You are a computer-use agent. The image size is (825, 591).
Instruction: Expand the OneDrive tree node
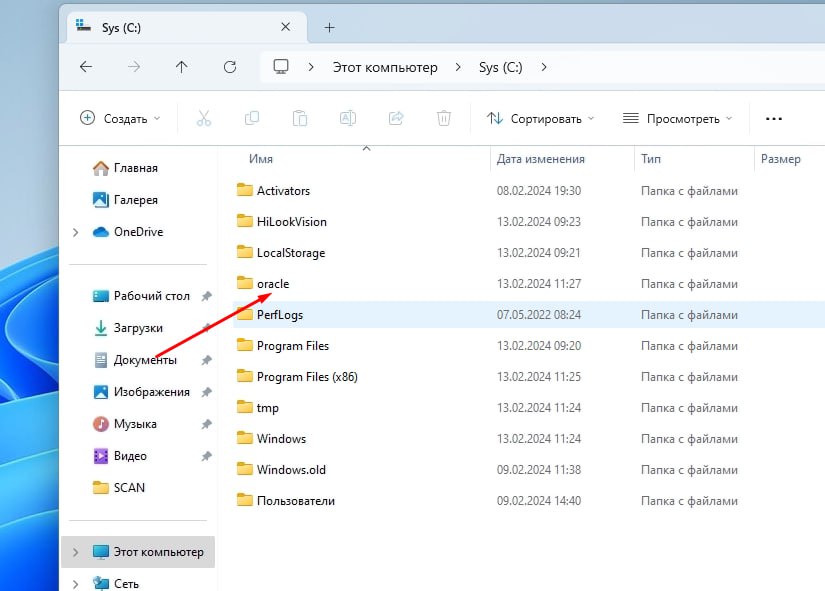(75, 232)
